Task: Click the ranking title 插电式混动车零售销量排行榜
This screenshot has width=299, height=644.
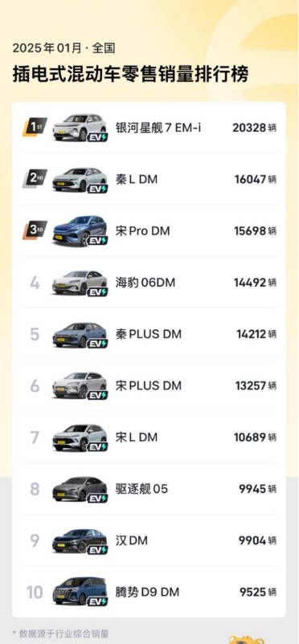Action: coord(130,75)
